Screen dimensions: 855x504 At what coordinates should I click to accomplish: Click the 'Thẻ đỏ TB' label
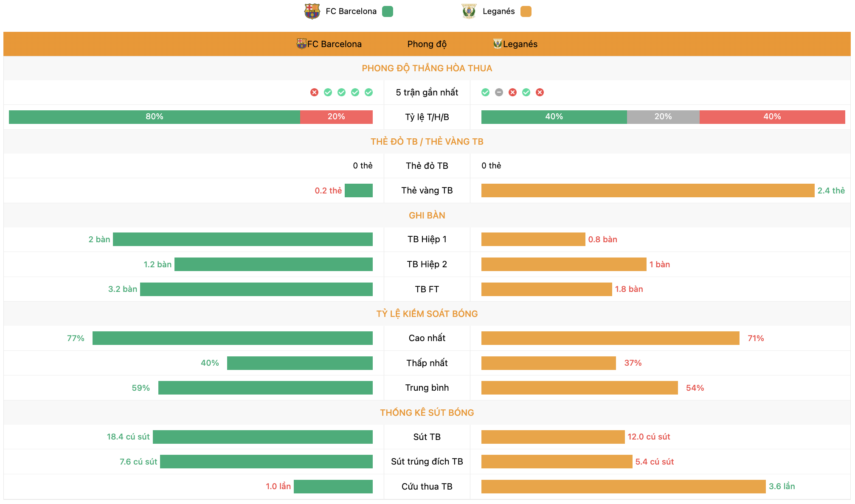[427, 166]
